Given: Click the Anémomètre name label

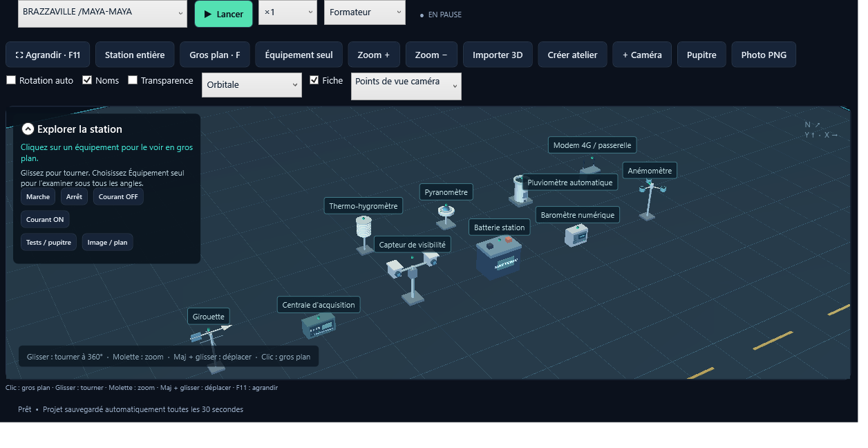Looking at the screenshot, I should point(650,171).
